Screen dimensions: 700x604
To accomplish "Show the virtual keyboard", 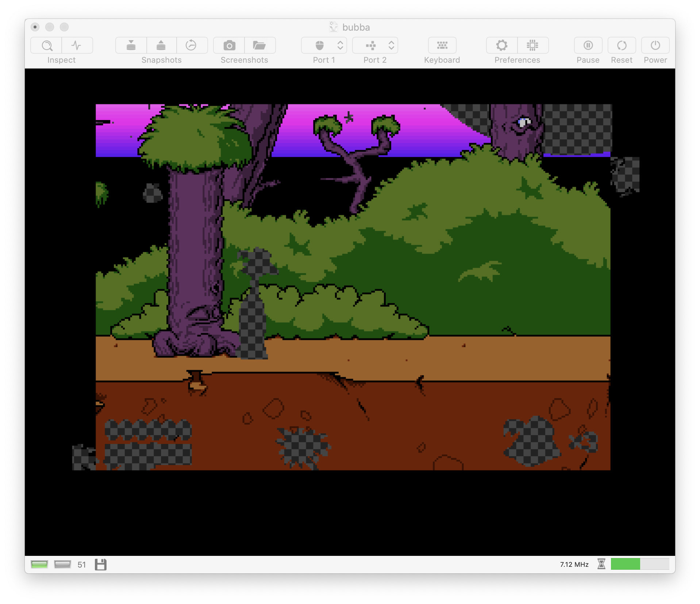I will (442, 46).
